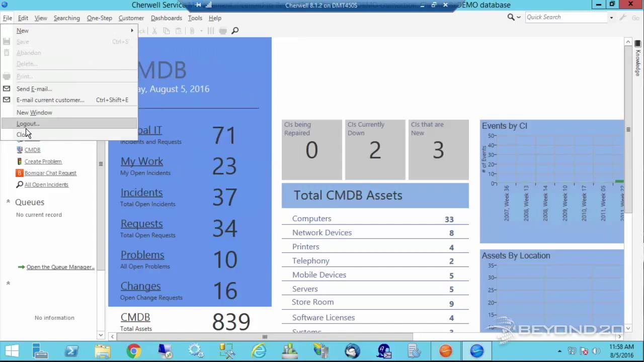Choose New Window in File menu
The width and height of the screenshot is (644, 362).
[69, 113]
